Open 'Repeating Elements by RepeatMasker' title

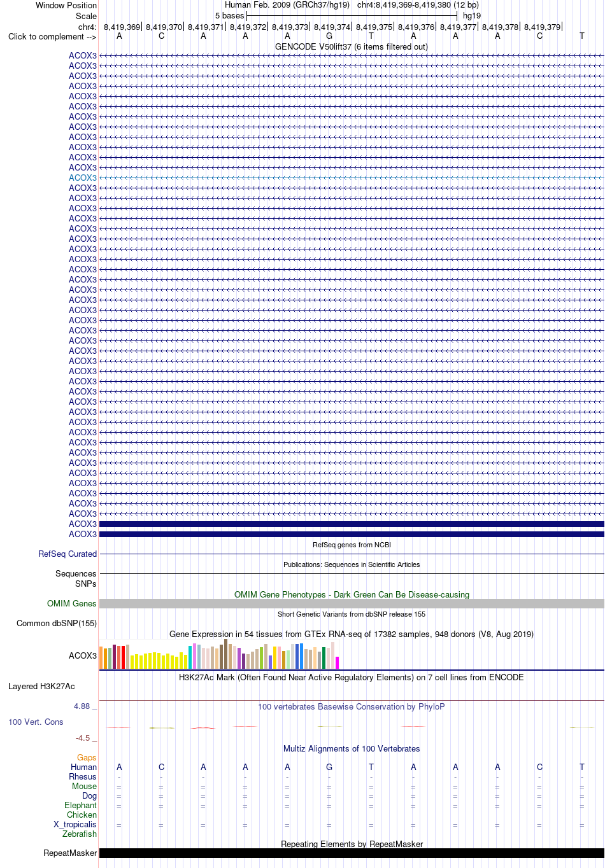click(352, 844)
